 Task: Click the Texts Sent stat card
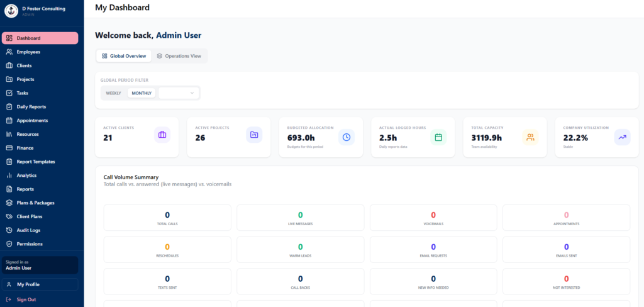[167, 281]
